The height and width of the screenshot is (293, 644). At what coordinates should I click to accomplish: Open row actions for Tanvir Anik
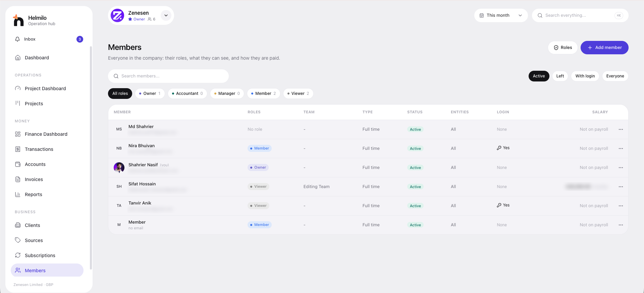tap(621, 206)
